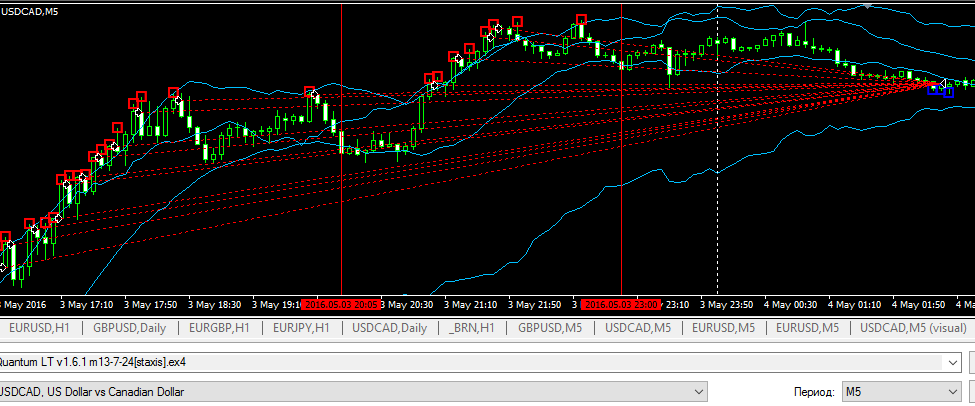This screenshot has height=406, width=975.
Task: Click the Период label text
Action: [814, 392]
